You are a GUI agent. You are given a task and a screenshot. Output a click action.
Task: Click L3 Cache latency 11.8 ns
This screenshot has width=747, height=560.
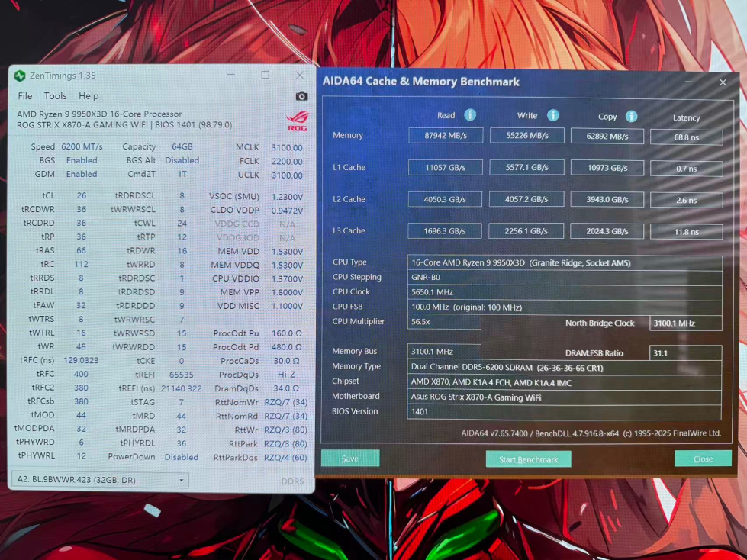click(687, 232)
